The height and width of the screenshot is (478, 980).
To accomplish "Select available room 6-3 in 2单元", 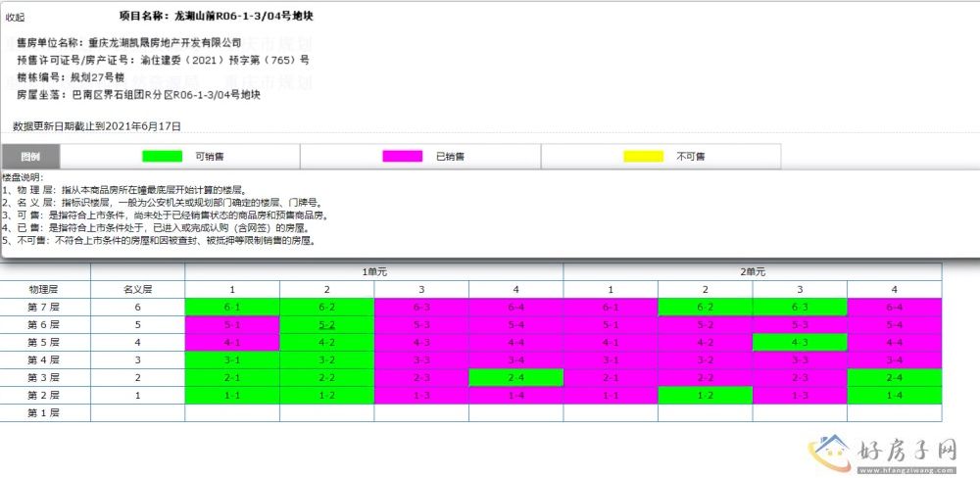I will point(800,308).
